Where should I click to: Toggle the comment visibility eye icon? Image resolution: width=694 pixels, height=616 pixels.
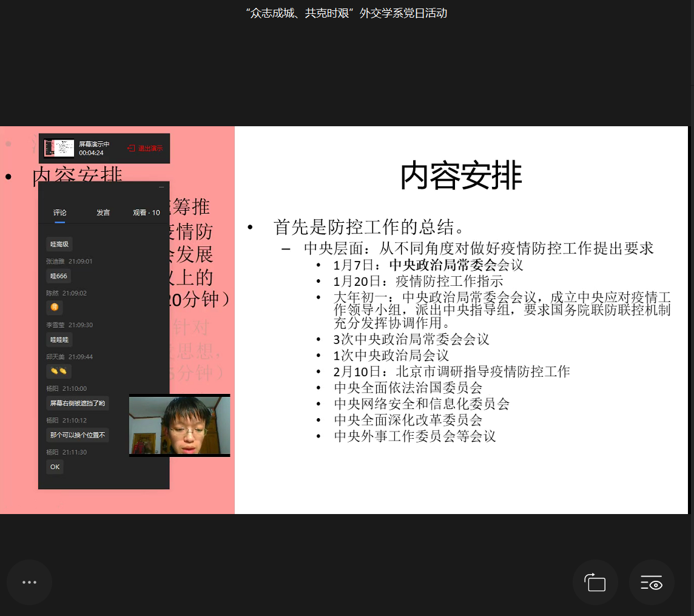click(652, 583)
